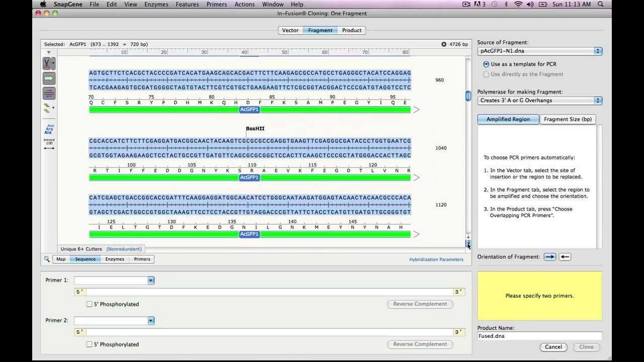Click the 100 scale ruler icon
644x362 pixels.
click(49, 141)
